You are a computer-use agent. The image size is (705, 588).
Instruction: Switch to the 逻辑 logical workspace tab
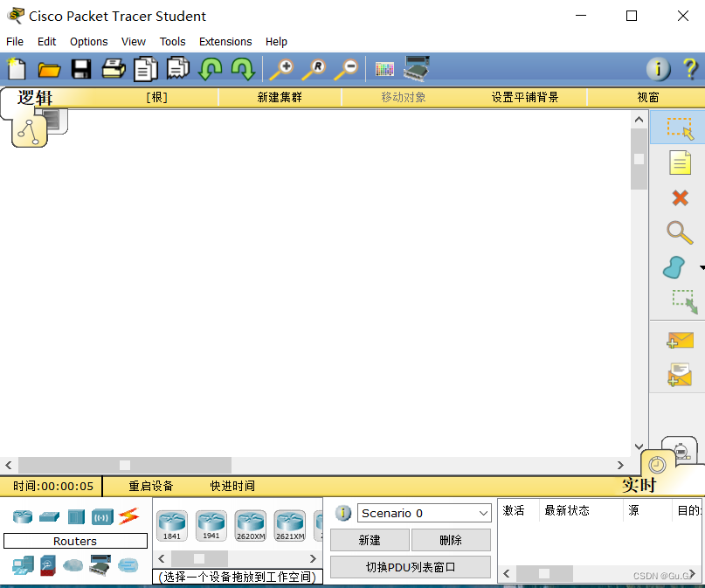coord(35,98)
